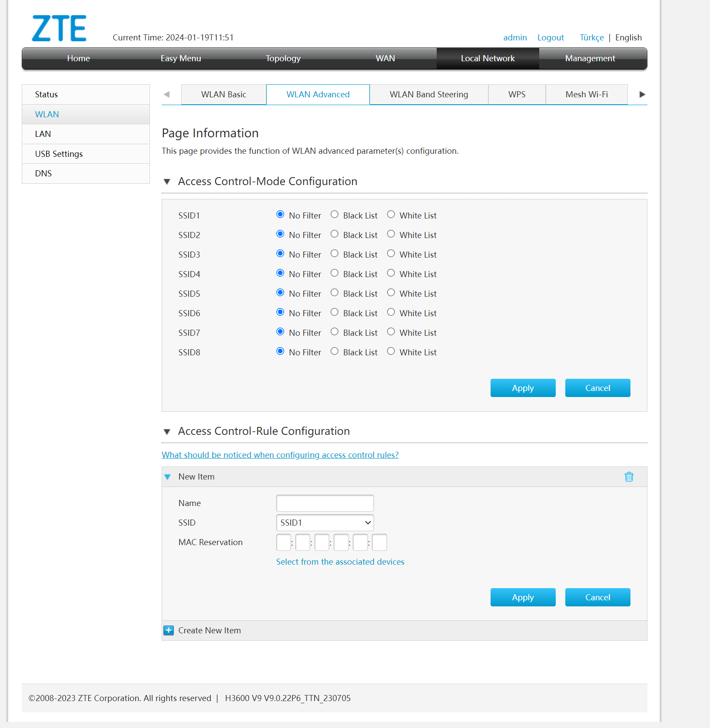
Task: Click the plus icon beside Create New Item
Action: pyautogui.click(x=169, y=630)
